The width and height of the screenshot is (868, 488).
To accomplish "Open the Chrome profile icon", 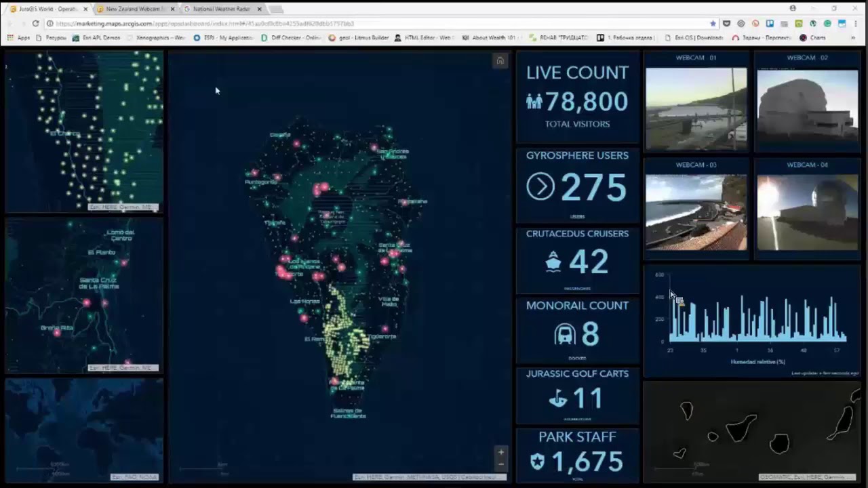I will 793,8.
